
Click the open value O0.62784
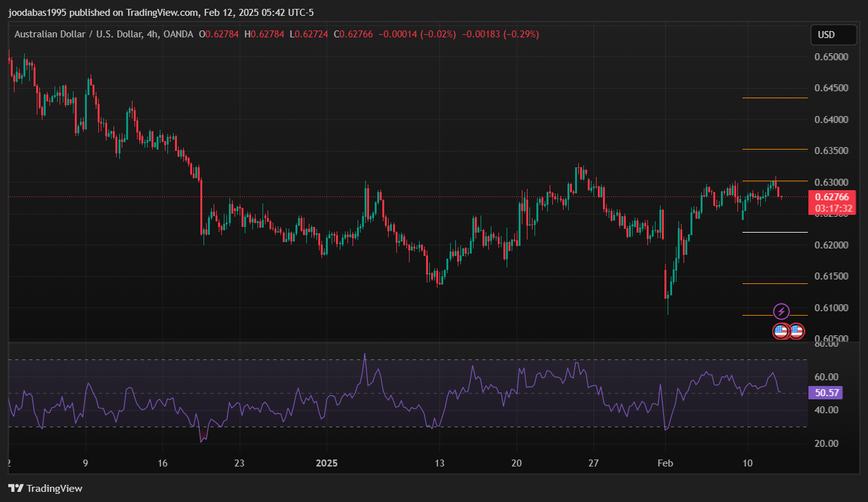(x=219, y=34)
